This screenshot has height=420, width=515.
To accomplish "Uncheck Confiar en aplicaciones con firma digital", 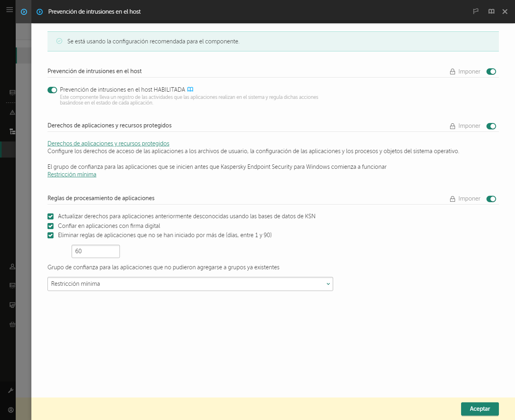I will pos(50,226).
